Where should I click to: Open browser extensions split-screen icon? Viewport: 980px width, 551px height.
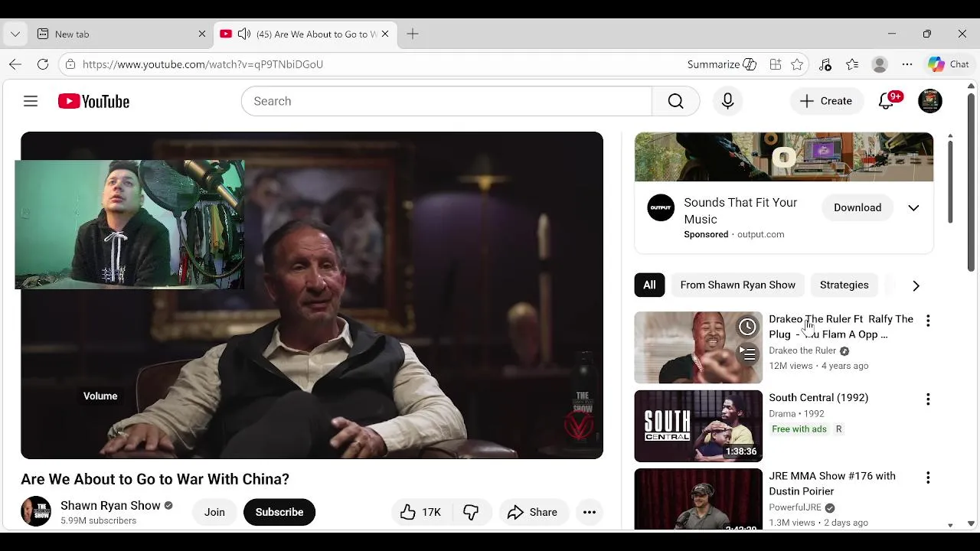coord(776,64)
